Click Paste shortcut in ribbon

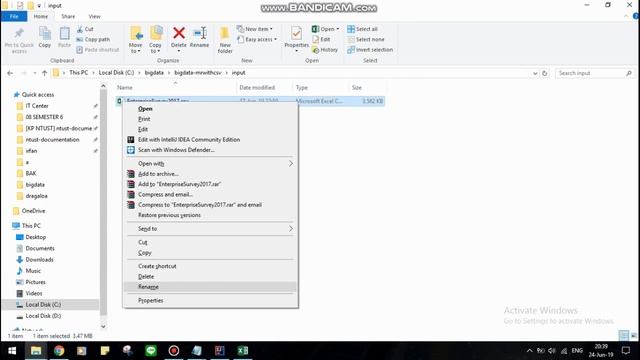click(x=98, y=50)
